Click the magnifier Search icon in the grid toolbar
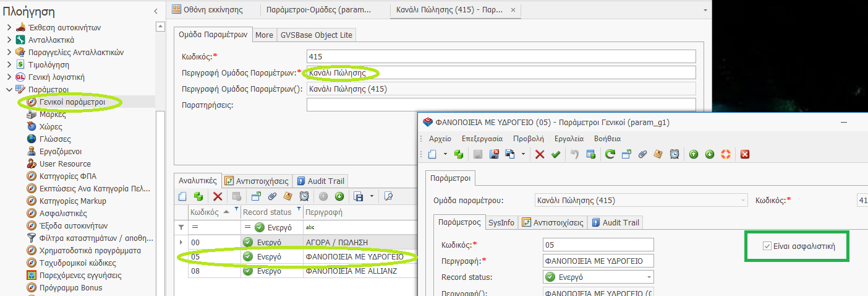This screenshot has width=868, height=296. [x=389, y=196]
